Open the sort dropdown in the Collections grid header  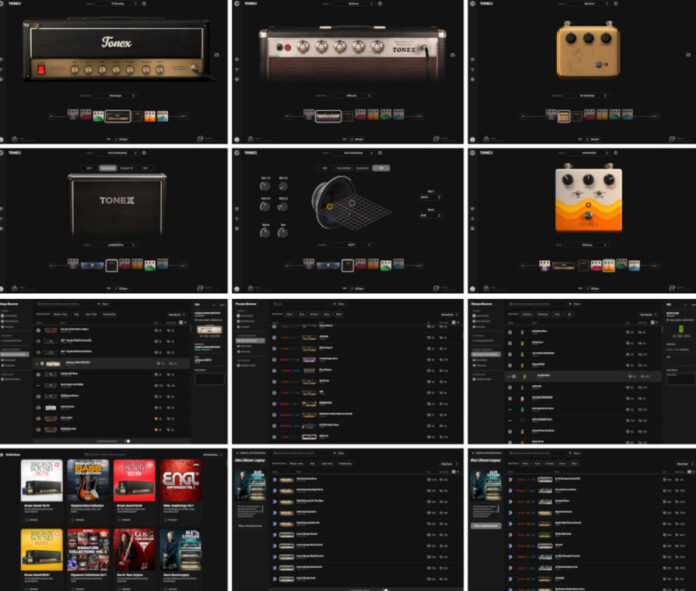213,455
